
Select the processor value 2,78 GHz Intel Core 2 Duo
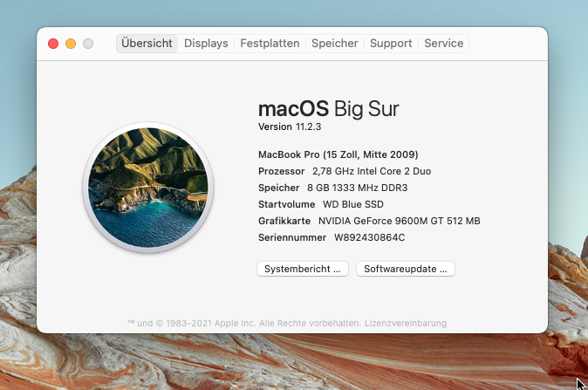click(x=372, y=171)
